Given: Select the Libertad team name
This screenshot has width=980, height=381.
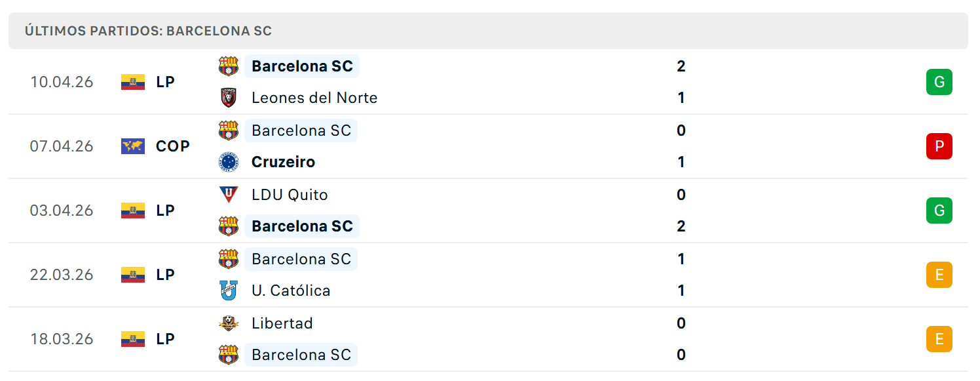Looking at the screenshot, I should point(282,323).
